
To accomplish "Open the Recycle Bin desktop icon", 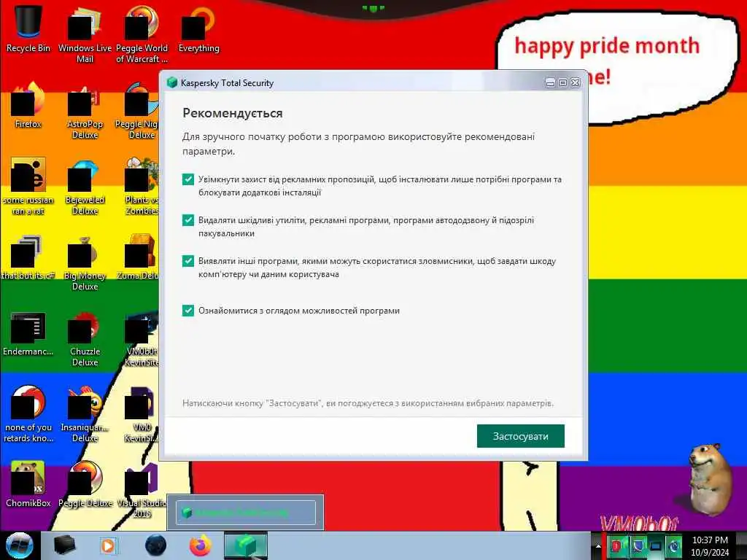I will pyautogui.click(x=28, y=28).
